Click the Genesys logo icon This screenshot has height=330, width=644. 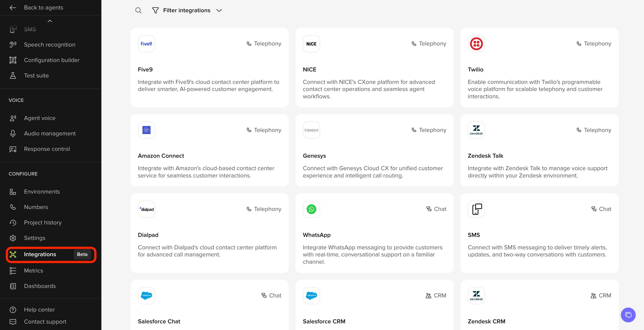(311, 130)
